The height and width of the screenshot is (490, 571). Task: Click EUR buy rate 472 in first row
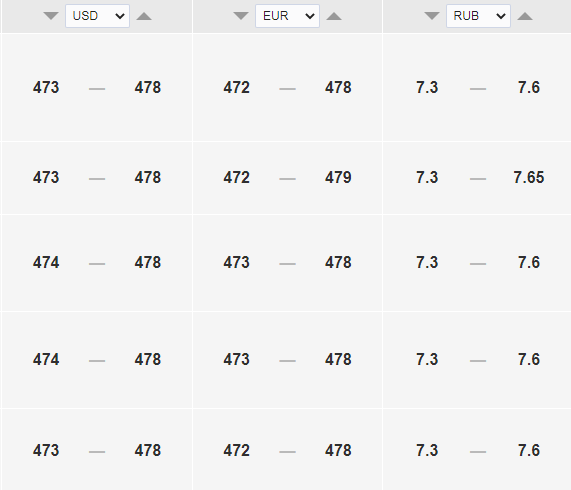tap(237, 88)
